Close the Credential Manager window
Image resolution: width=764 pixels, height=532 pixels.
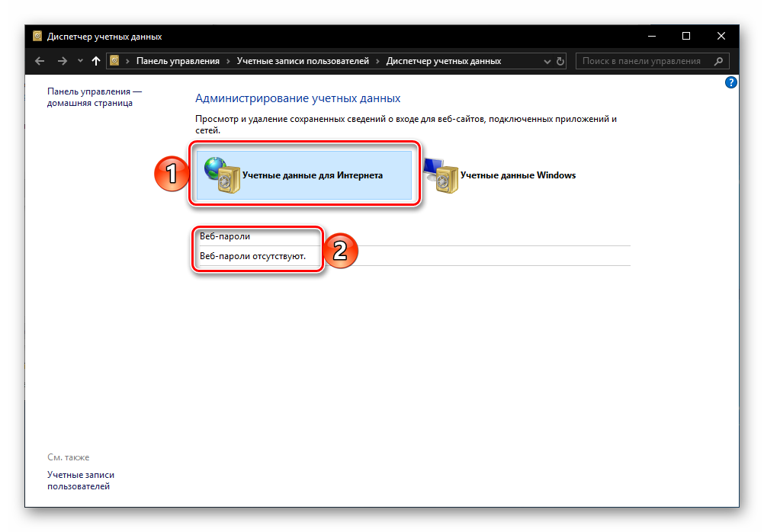coord(721,36)
